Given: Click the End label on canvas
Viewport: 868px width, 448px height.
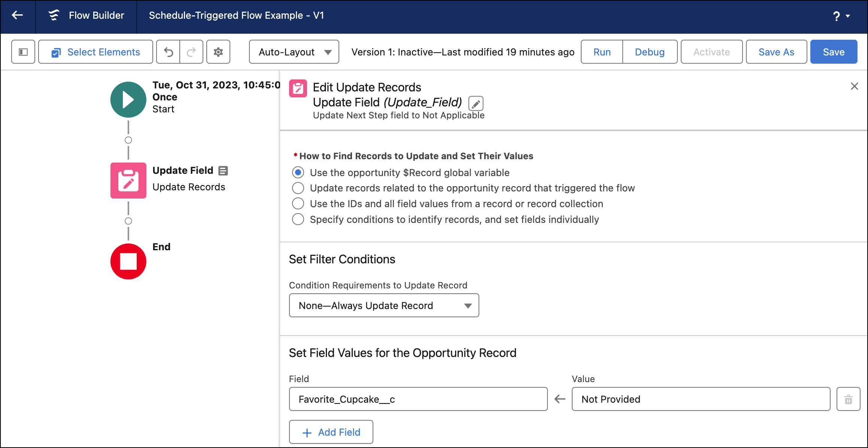Looking at the screenshot, I should click(161, 247).
